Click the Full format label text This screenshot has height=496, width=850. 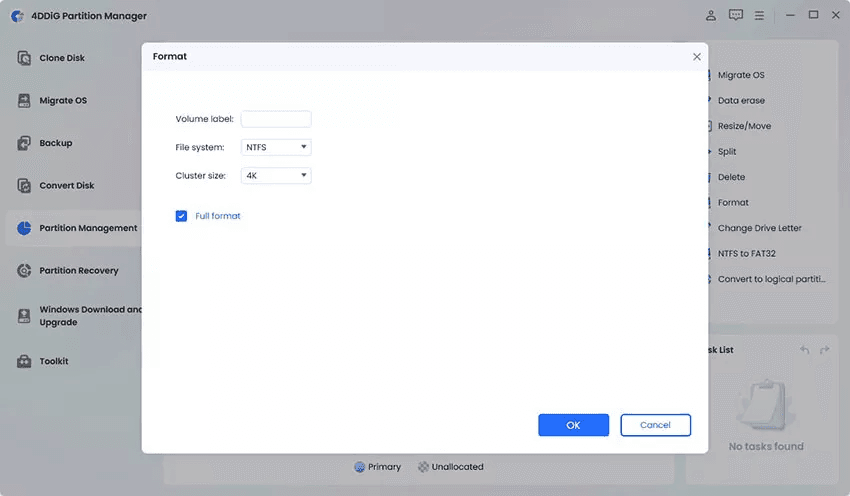[218, 216]
